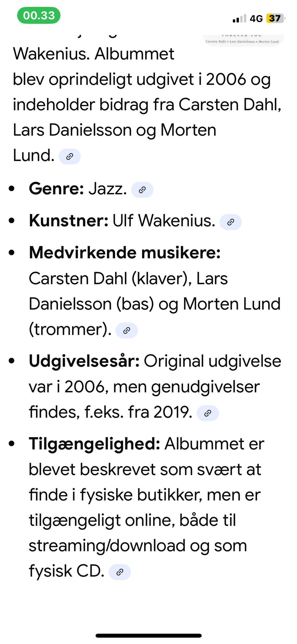Tap the word "Albummet" in first paragraph
The width and height of the screenshot is (297, 644).
[x=134, y=54]
